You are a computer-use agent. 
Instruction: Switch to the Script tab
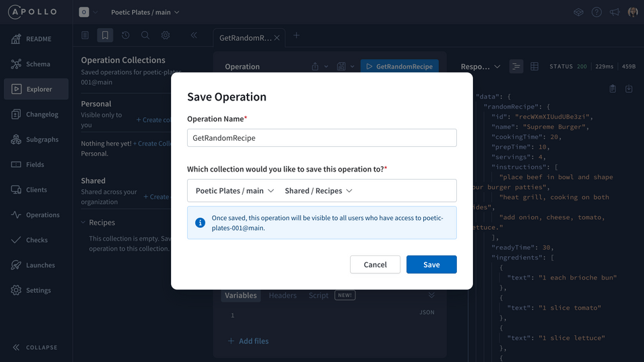tap(318, 296)
